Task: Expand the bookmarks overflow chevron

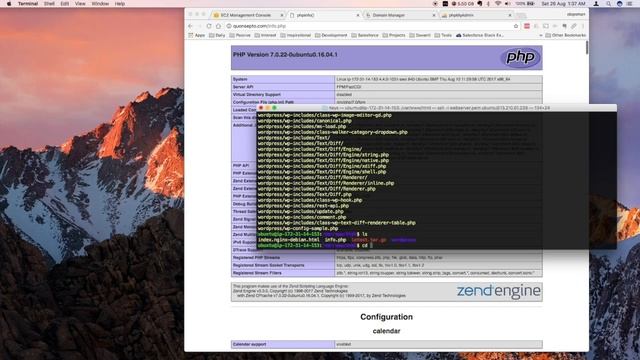Action: [541, 36]
